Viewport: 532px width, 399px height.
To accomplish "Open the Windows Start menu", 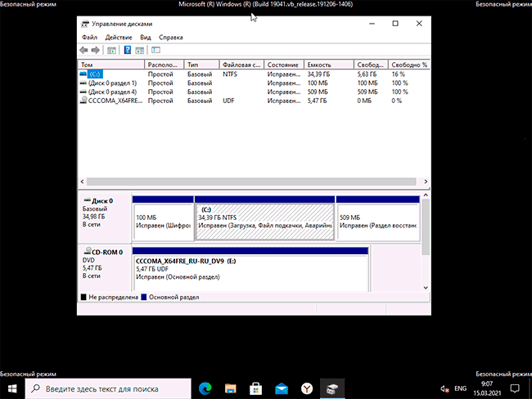I will [12, 389].
